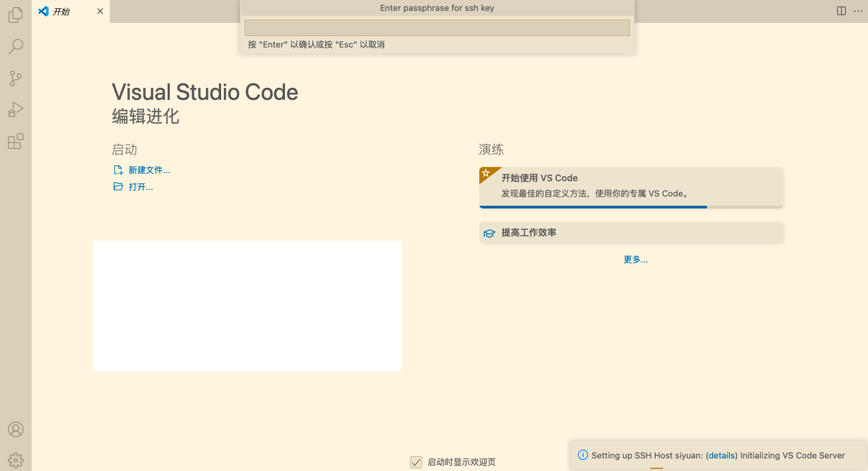Viewport: 868px width, 471px height.
Task: Open the editor More Actions ellipsis
Action: click(x=858, y=11)
